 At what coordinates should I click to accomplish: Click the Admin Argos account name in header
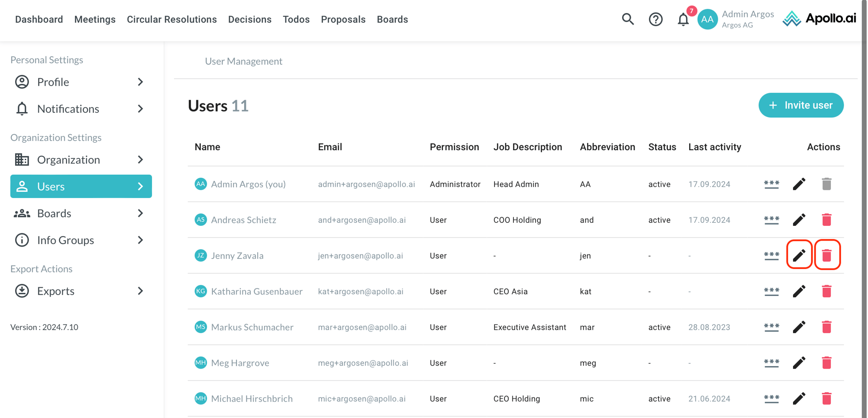[x=748, y=14]
